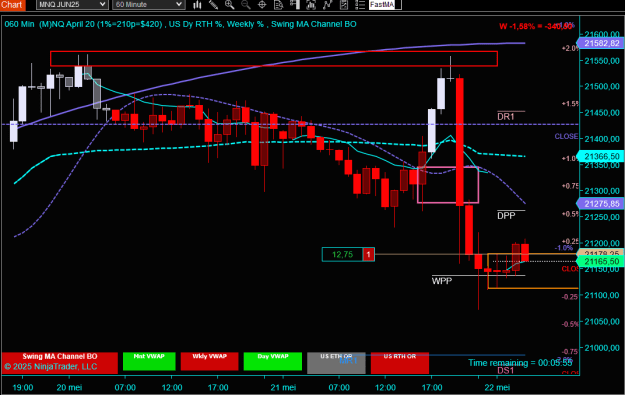The height and width of the screenshot is (395, 625).
Task: Open the Chart Trader icon
Action: point(295,4)
